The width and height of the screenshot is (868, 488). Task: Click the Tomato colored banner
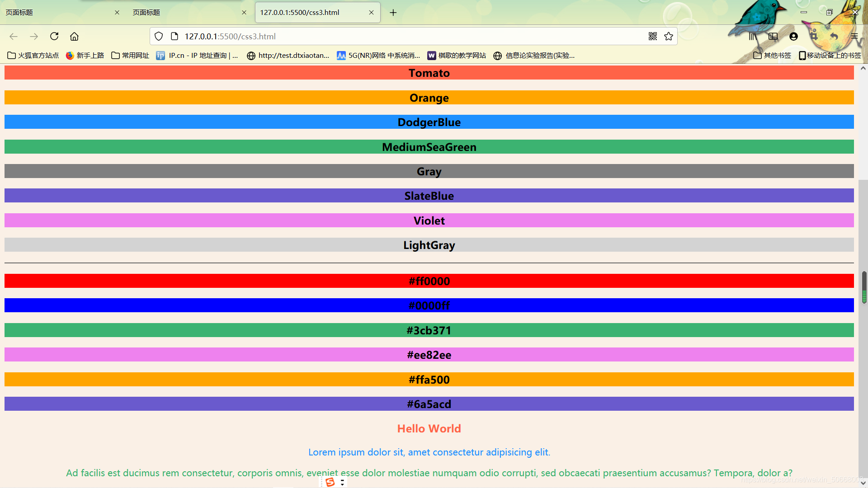click(429, 73)
